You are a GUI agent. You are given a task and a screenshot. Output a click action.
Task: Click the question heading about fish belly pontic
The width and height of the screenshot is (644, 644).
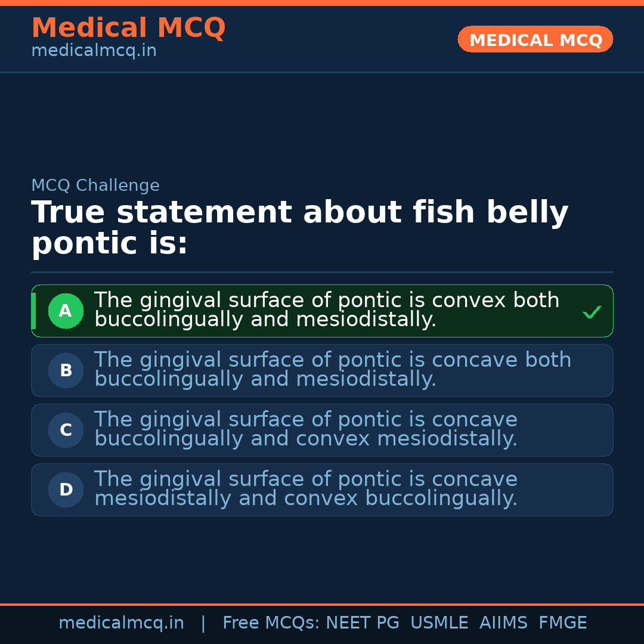pyautogui.click(x=299, y=228)
